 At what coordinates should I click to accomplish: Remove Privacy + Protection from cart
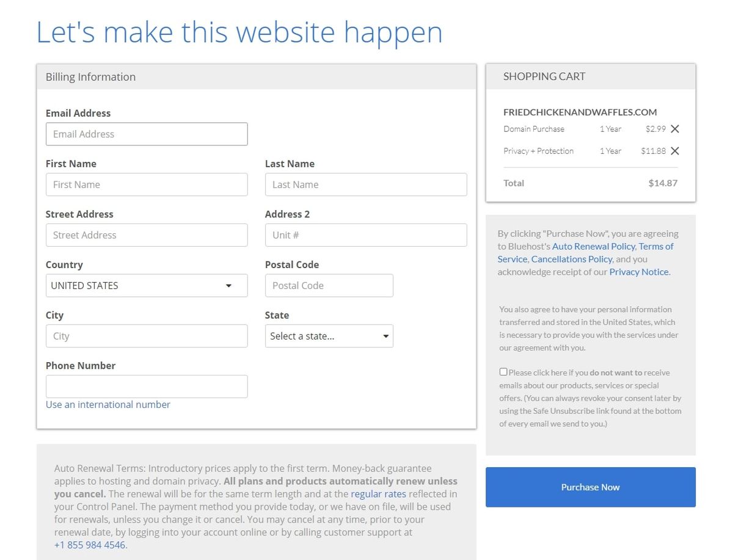coord(674,151)
